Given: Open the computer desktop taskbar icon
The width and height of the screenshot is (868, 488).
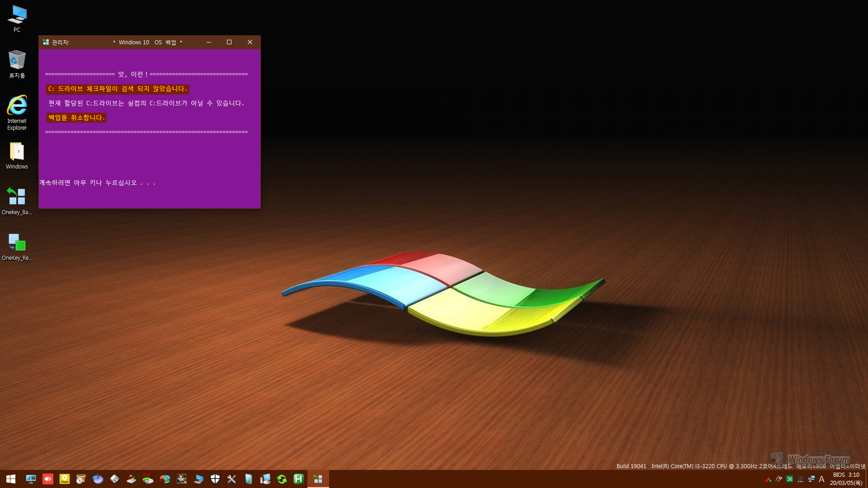Looking at the screenshot, I should (265, 479).
